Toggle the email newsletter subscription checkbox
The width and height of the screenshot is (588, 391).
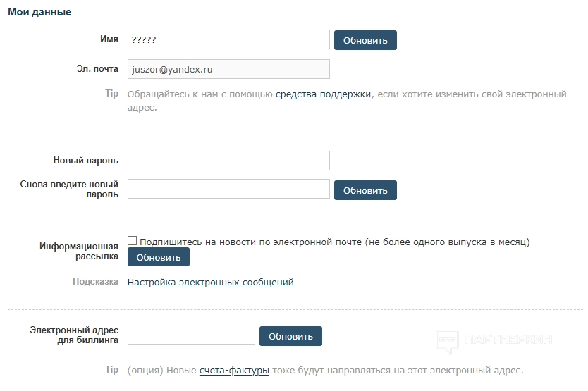tap(133, 241)
